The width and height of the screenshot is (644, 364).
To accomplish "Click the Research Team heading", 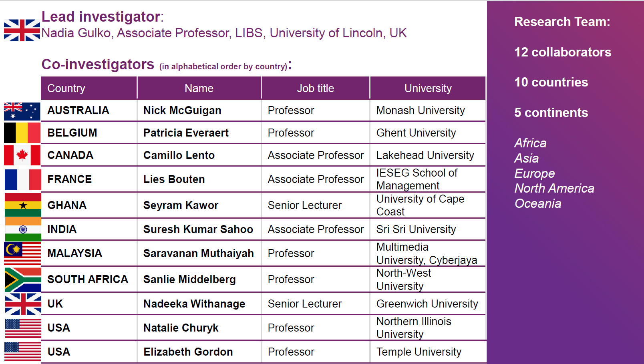I will pos(562,22).
